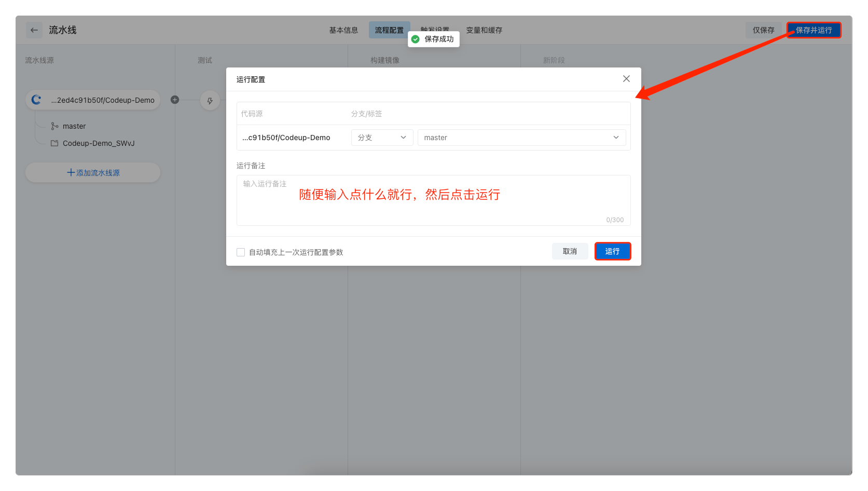
Task: Click the Codeup-Demo_SWvJ folder icon
Action: pyautogui.click(x=54, y=143)
